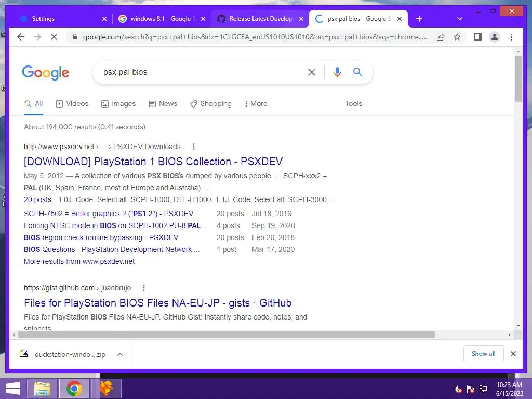Open search Tools options
Image resolution: width=532 pixels, height=399 pixels.
(353, 103)
